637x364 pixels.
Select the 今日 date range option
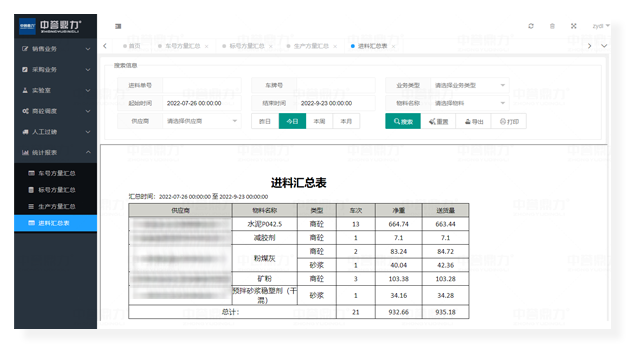(x=292, y=121)
